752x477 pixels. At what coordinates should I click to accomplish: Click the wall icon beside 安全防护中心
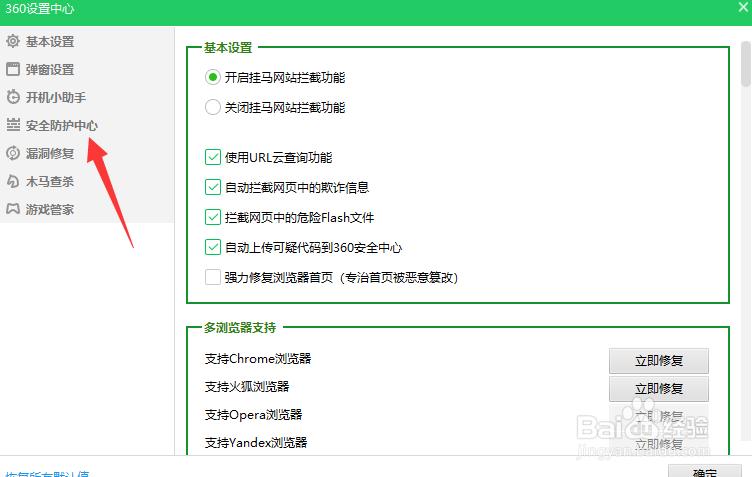pos(13,125)
